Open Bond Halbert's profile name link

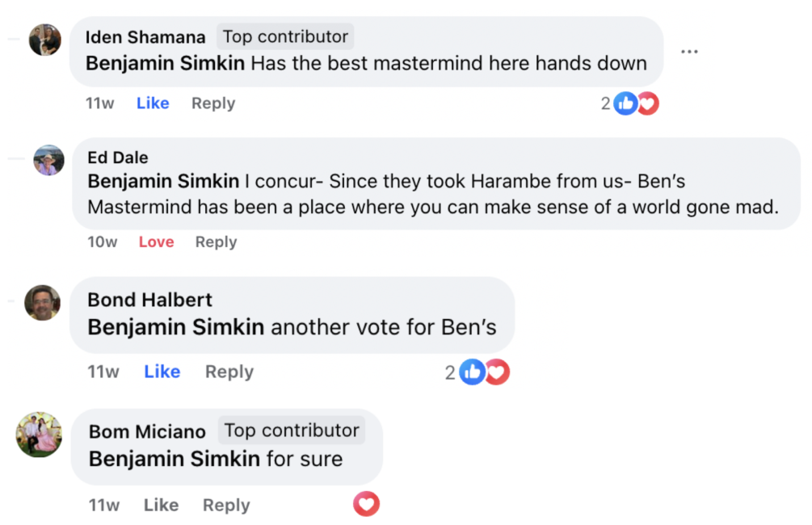pos(149,300)
